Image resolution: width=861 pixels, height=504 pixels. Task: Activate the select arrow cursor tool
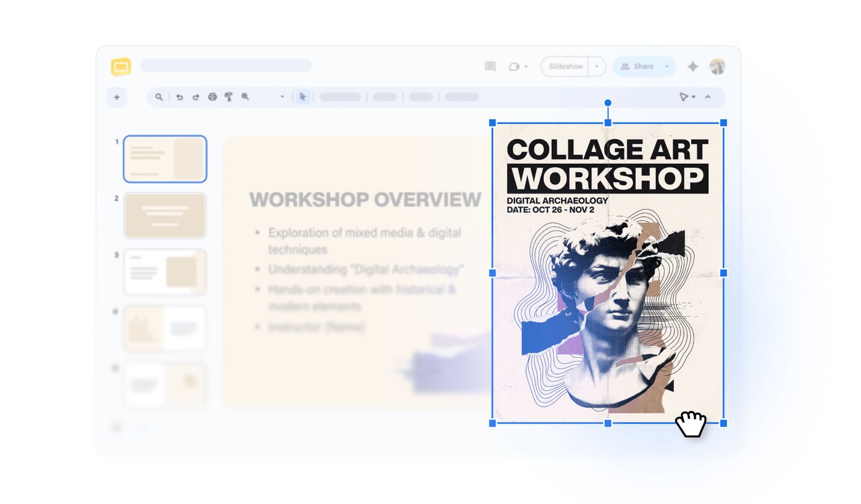(303, 97)
